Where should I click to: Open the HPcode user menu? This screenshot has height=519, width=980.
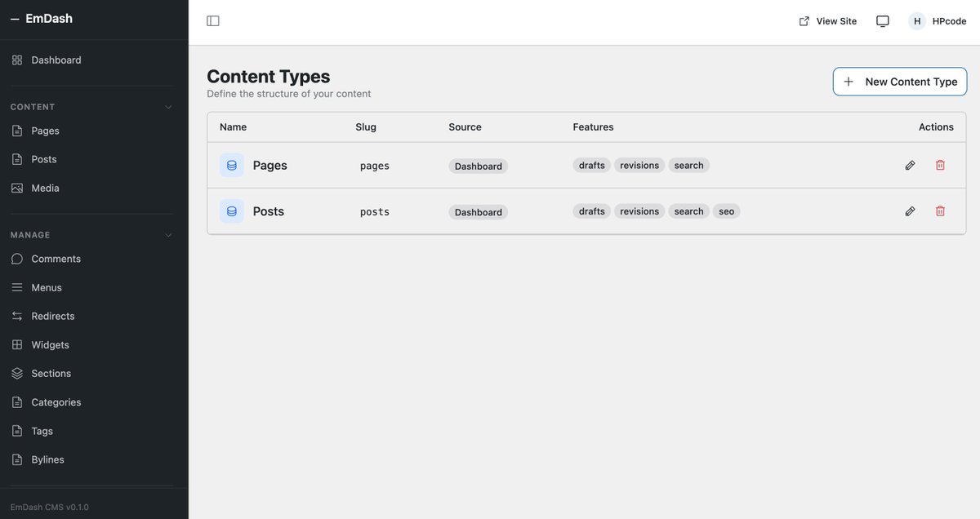(938, 21)
